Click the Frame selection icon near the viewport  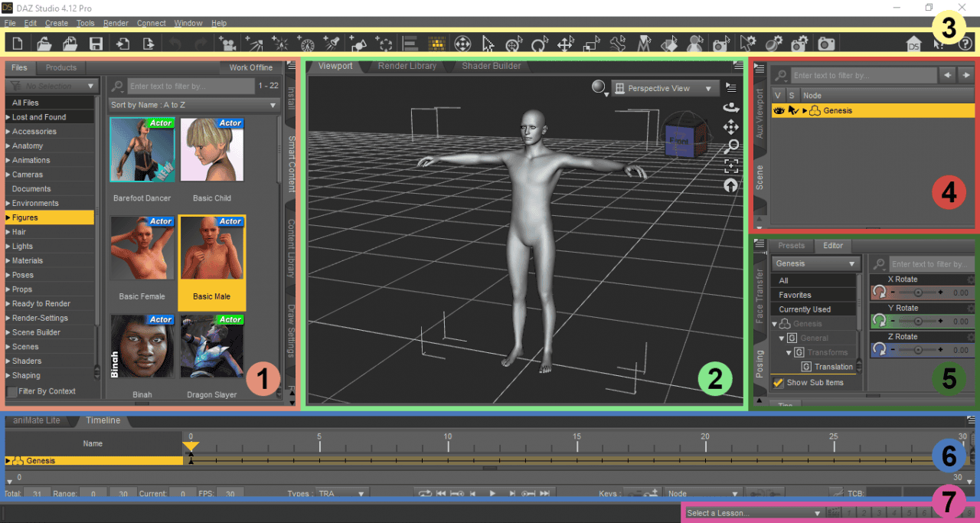tap(731, 165)
